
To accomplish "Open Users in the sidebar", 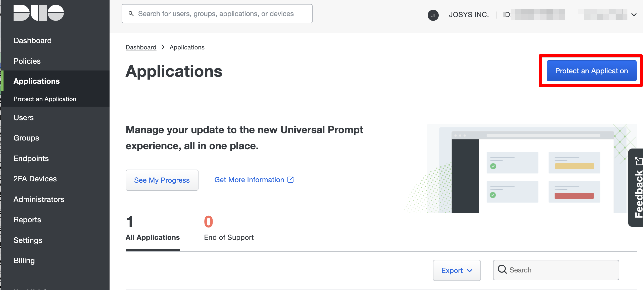I will tap(24, 117).
